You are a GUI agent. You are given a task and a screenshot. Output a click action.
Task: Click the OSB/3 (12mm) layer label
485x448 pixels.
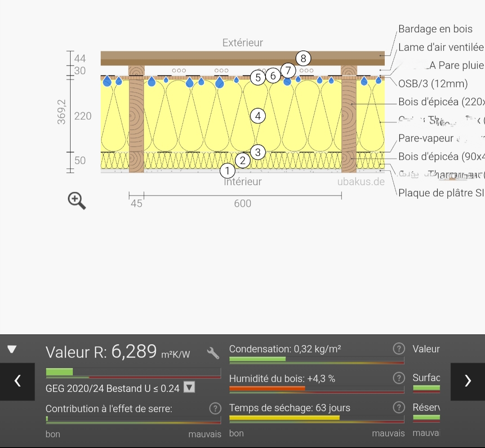click(433, 84)
